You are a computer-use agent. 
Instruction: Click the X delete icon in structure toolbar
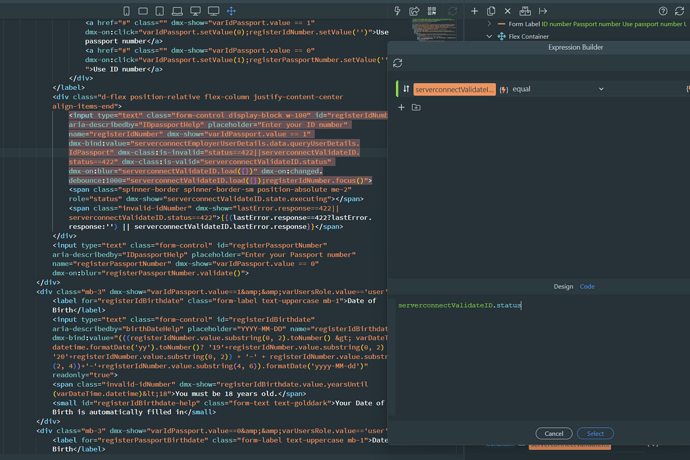point(507,11)
